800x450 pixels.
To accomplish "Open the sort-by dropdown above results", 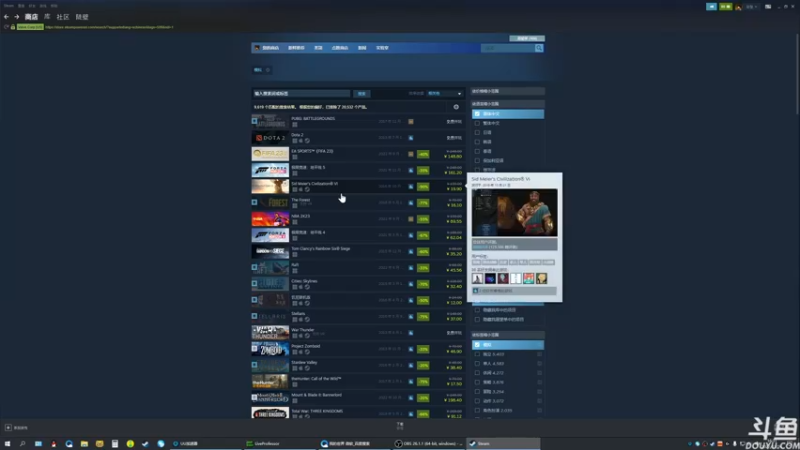I will [444, 93].
